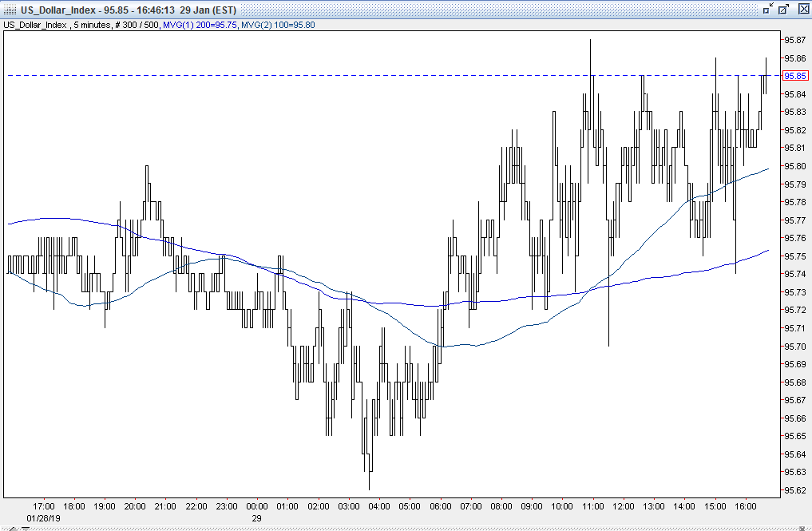
Task: Click the 95.83 price axis label
Action: (795, 112)
